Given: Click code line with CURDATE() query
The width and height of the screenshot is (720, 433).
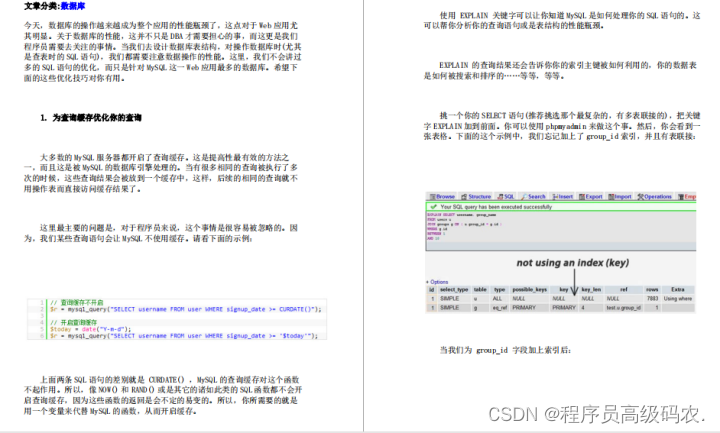Looking at the screenshot, I should tap(186, 309).
